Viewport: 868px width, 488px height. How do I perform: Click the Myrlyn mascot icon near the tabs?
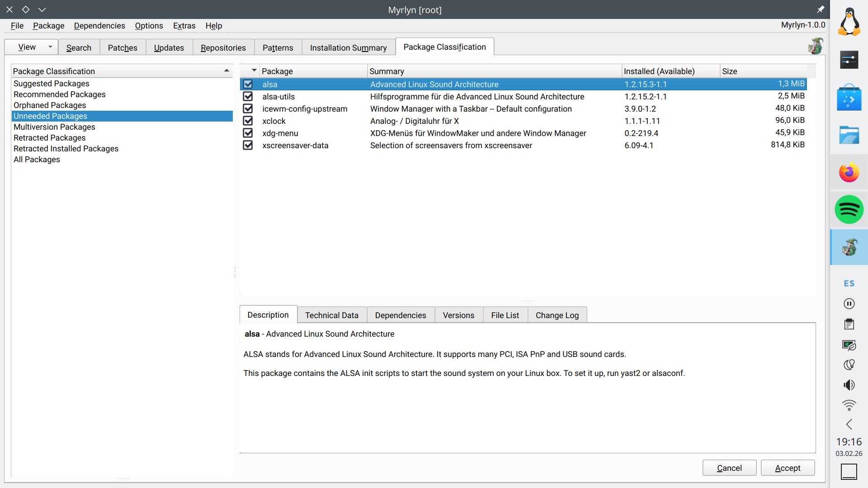816,46
